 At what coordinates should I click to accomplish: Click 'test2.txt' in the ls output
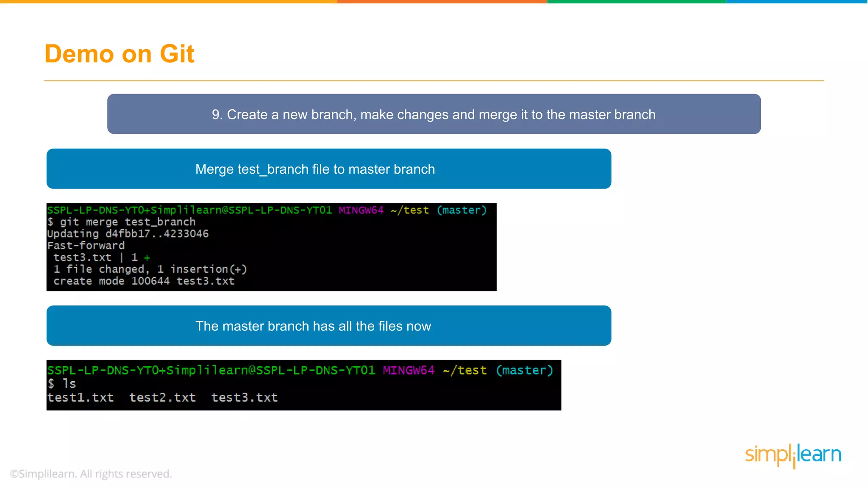[163, 397]
